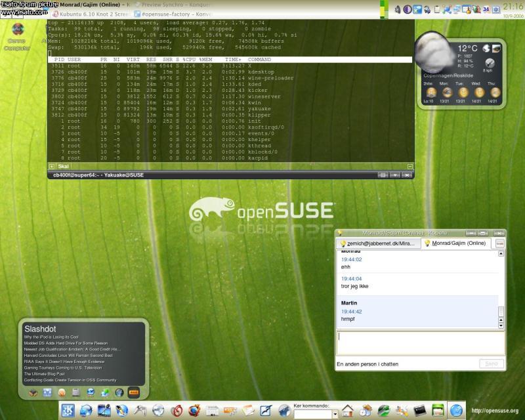Image resolution: width=525 pixels, height=420 pixels.
Task: Open the Kør kommando dropdown arrow
Action: tap(335, 414)
